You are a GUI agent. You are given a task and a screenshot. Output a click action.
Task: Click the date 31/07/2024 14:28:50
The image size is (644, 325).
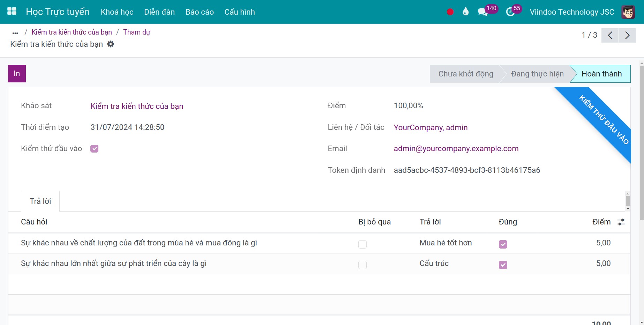point(127,127)
